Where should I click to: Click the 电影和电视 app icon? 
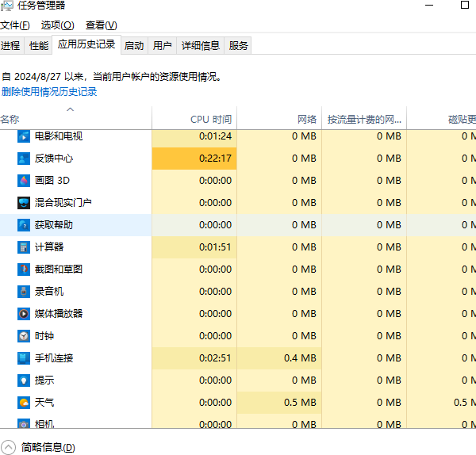pos(24,136)
